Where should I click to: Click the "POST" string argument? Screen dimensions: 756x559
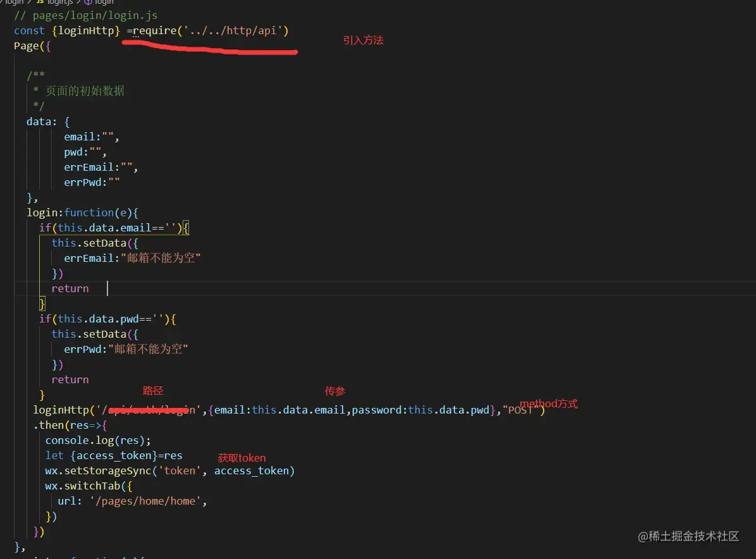pos(521,410)
